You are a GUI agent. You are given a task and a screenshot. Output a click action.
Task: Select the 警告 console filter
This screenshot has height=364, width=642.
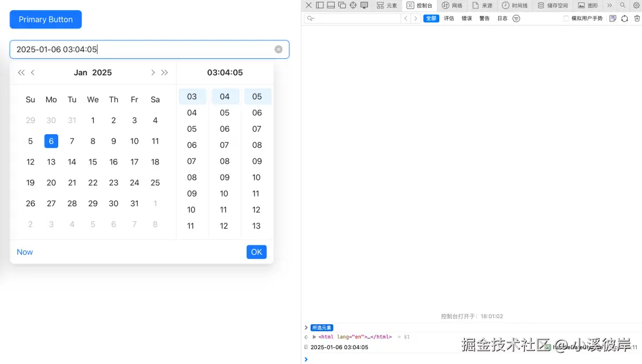pos(484,18)
